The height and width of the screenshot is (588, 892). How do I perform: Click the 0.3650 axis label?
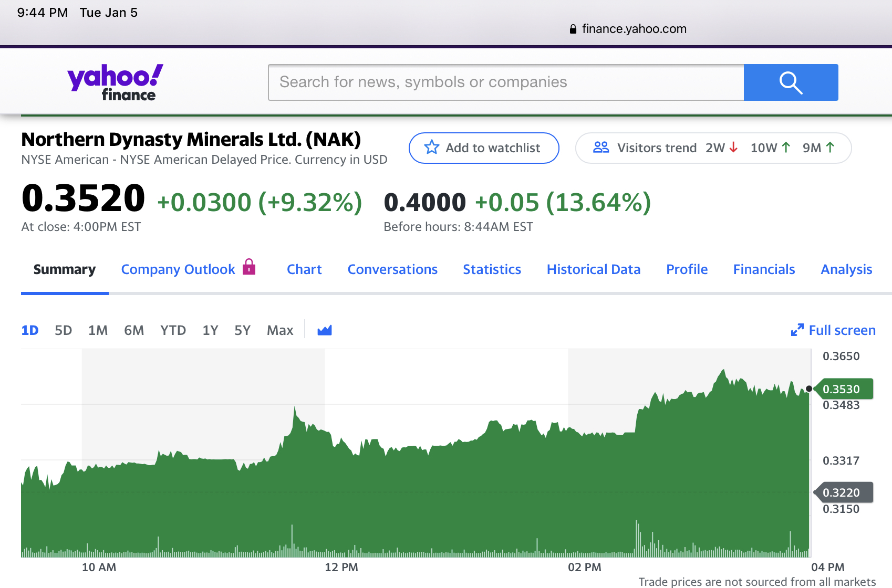841,356
